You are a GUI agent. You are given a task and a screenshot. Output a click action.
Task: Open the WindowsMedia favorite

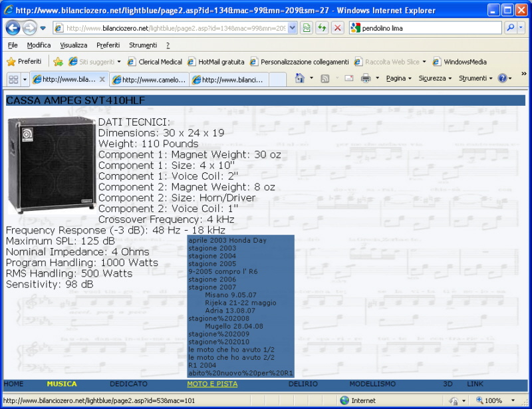(460, 62)
